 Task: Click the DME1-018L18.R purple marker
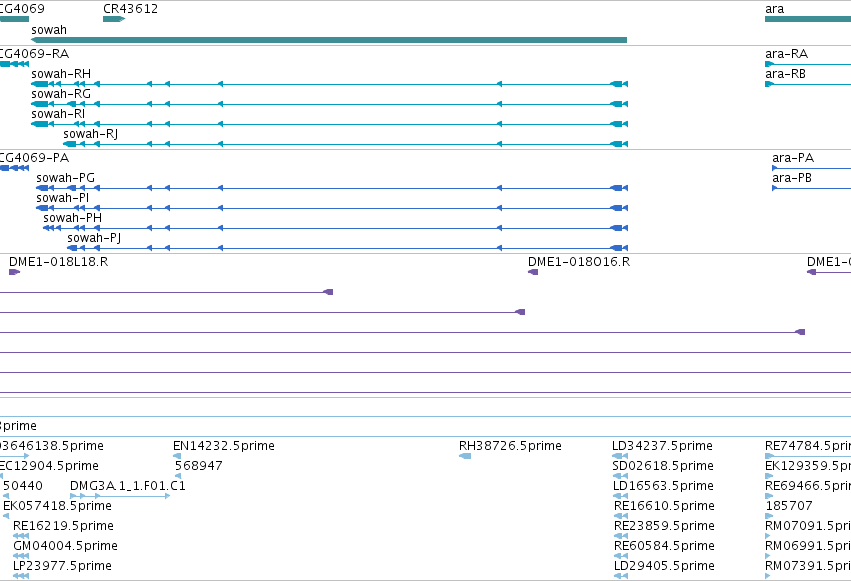click(x=15, y=272)
